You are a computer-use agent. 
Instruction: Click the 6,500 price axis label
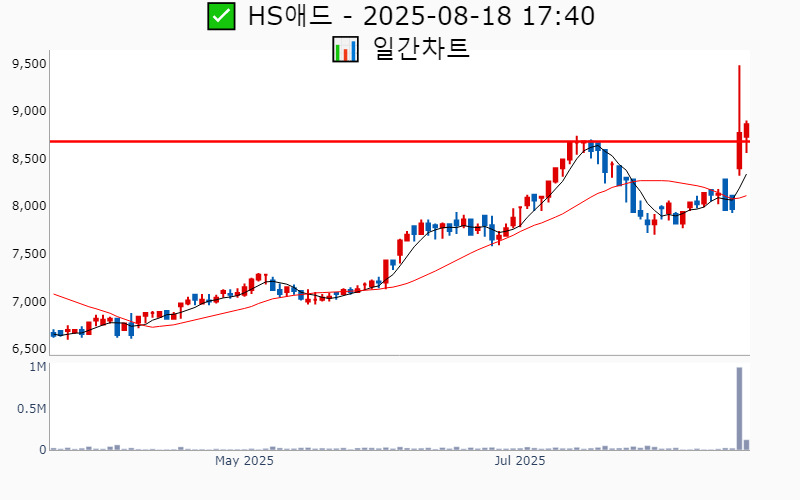(x=29, y=348)
